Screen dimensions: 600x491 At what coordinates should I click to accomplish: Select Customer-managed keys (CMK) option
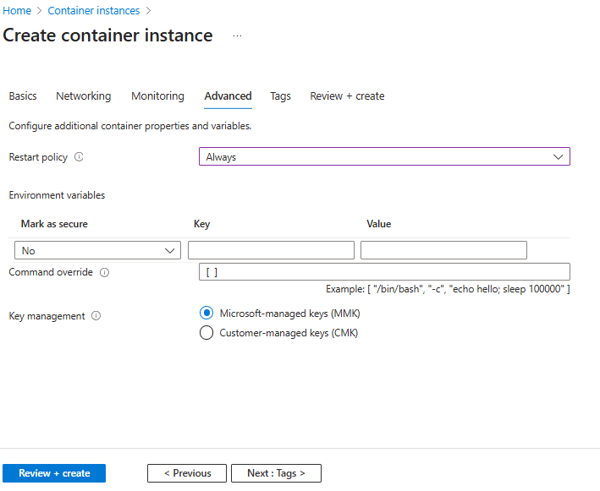[207, 333]
